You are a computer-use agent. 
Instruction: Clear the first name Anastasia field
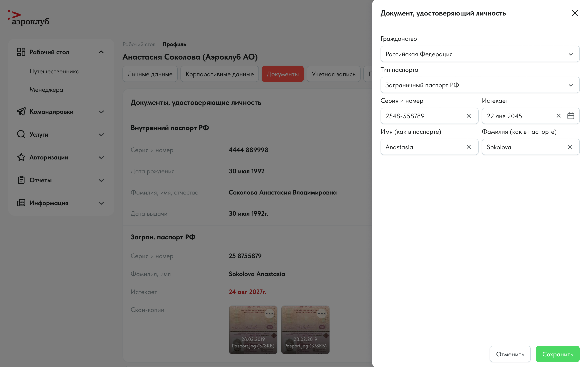click(468, 147)
